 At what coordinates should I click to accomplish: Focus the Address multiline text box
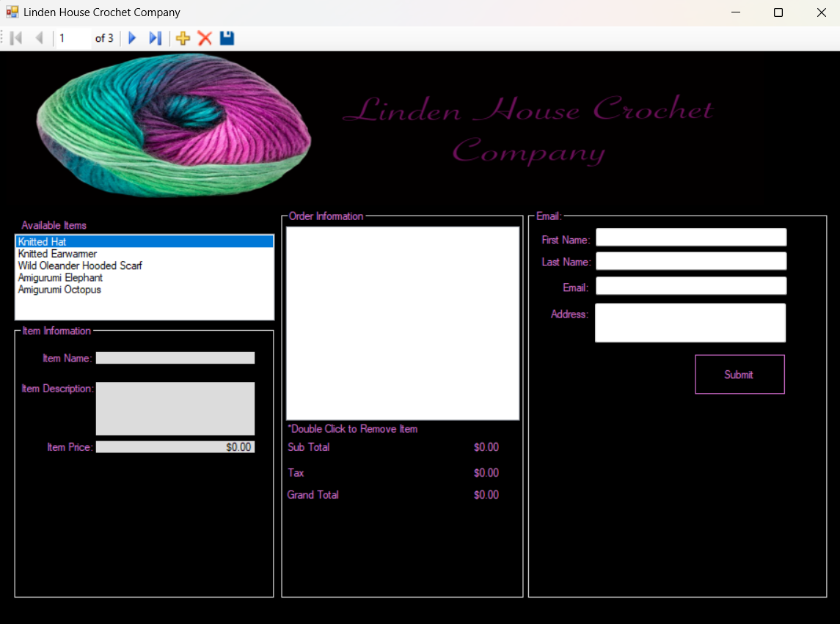click(x=690, y=323)
